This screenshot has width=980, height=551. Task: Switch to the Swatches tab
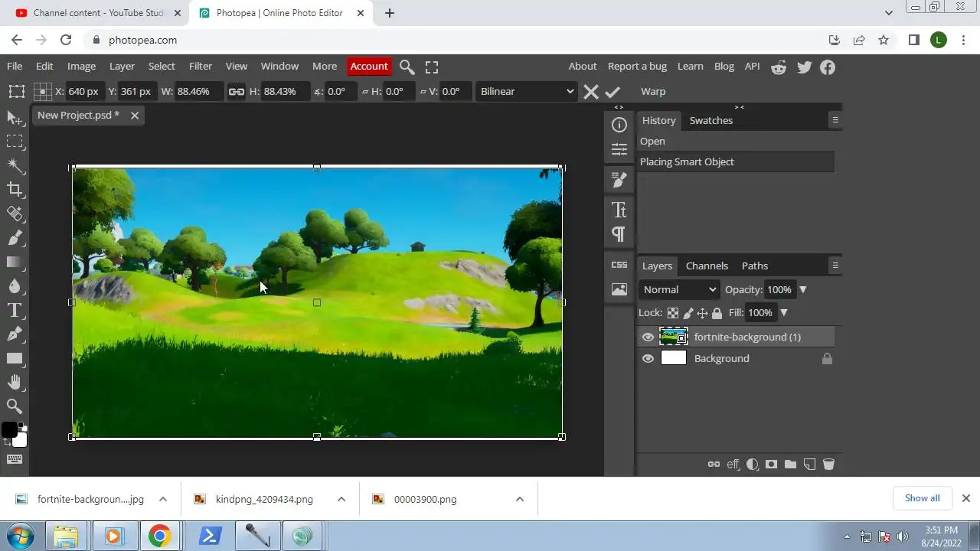(x=711, y=120)
